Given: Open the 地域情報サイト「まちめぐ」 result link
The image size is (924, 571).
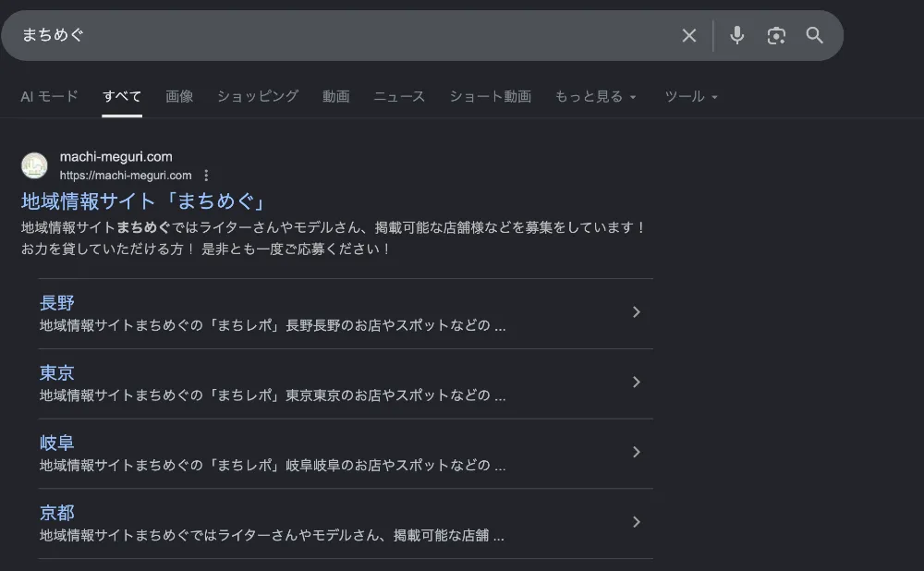Looking at the screenshot, I should [x=143, y=200].
